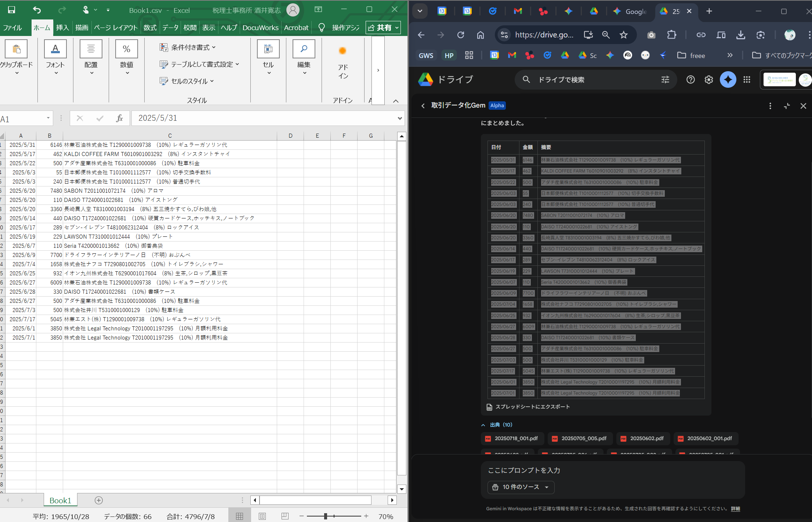Zoom out with the minus button
The image size is (812, 522).
301,516
